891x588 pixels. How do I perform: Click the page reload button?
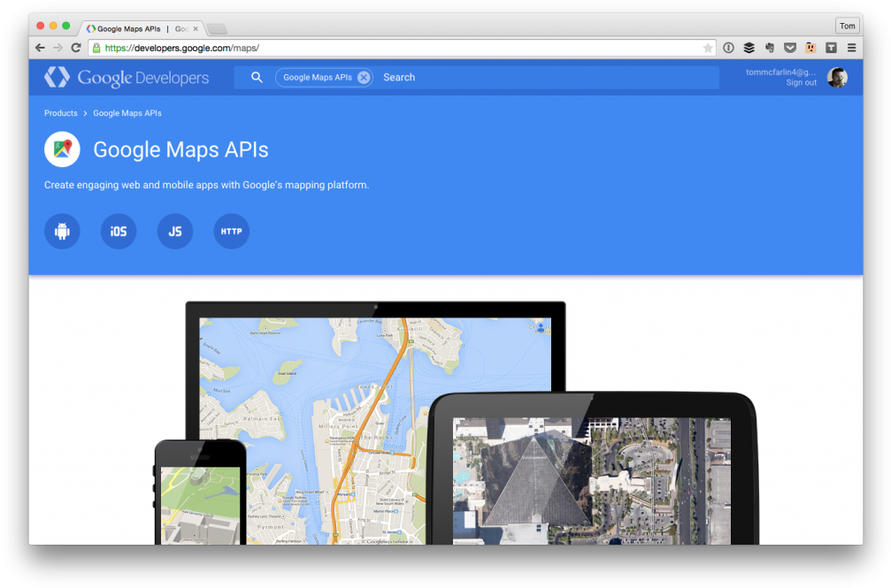click(76, 48)
